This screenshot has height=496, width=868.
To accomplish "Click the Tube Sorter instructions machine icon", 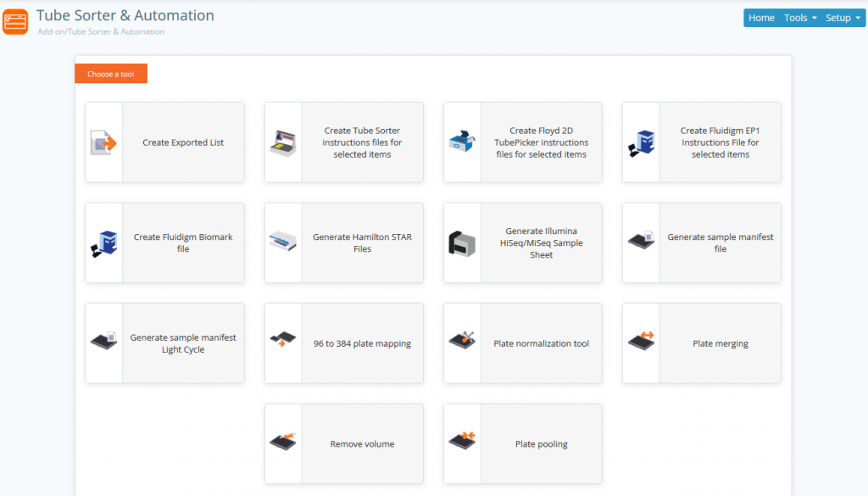I will (x=283, y=143).
